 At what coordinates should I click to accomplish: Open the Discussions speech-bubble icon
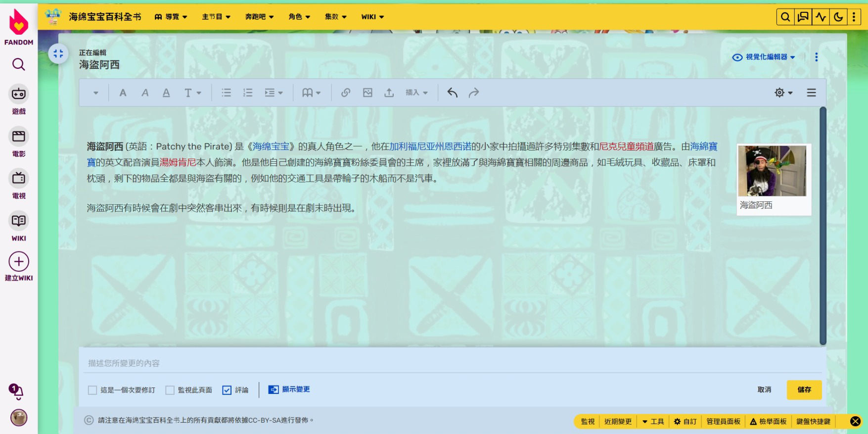[803, 17]
